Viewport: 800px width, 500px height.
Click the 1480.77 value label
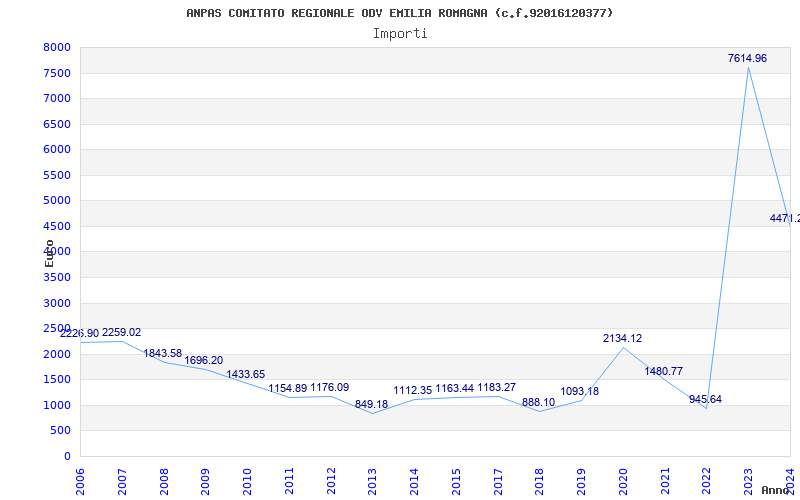[663, 372]
